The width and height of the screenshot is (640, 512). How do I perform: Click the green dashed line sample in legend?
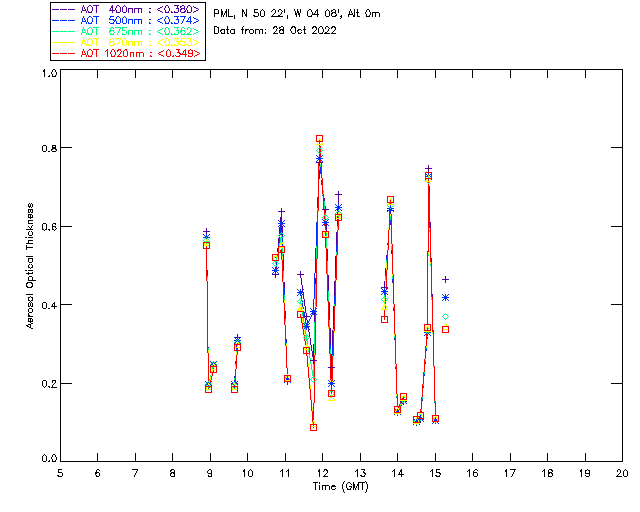(x=64, y=32)
